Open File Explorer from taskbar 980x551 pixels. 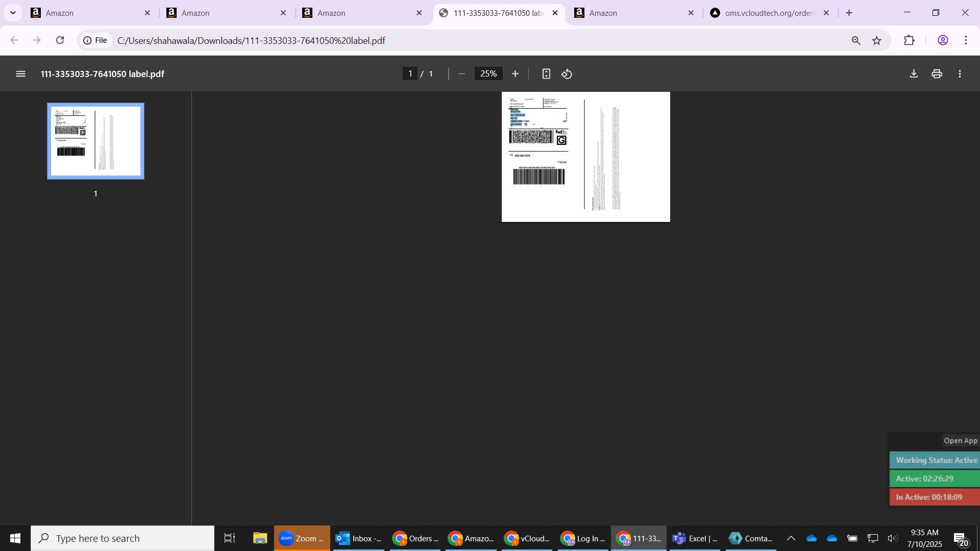click(260, 538)
